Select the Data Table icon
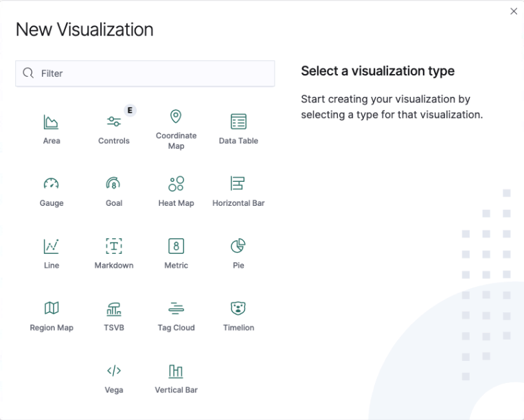The width and height of the screenshot is (524, 420). 238,121
